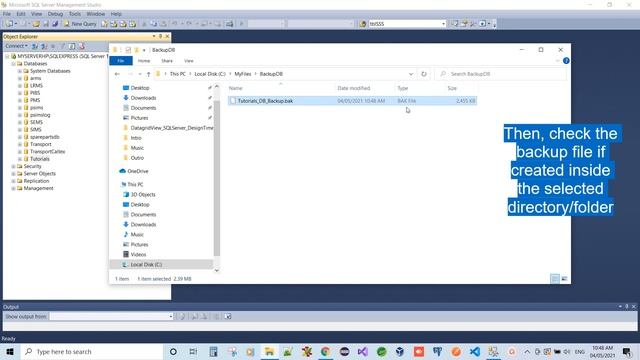Open Visual Studio Code from the taskbar

point(475,351)
